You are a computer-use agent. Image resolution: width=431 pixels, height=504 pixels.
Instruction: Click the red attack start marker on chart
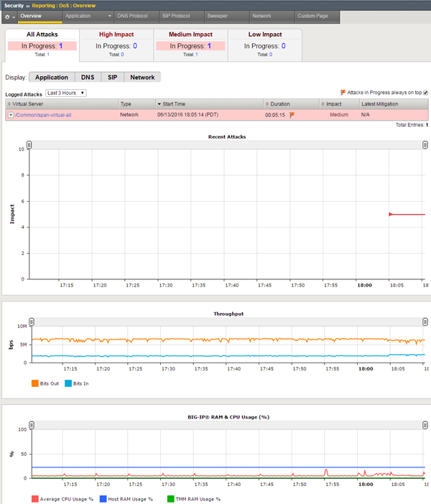391,214
